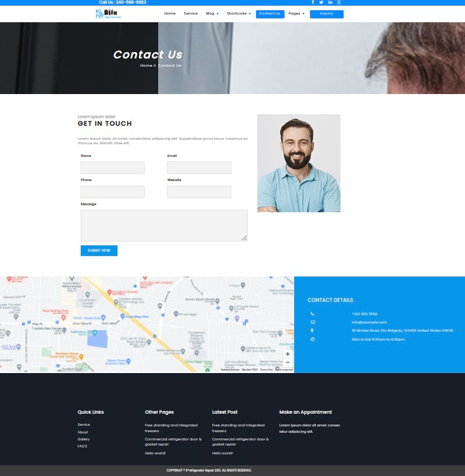Viewport: 465px width, 476px height.
Task: Click Report a map error link
Action: 284,369
